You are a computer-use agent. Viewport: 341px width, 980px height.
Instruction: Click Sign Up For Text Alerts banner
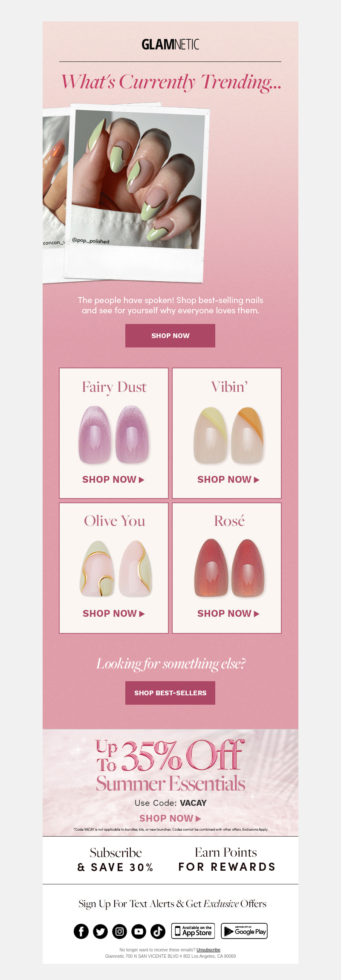tap(172, 904)
